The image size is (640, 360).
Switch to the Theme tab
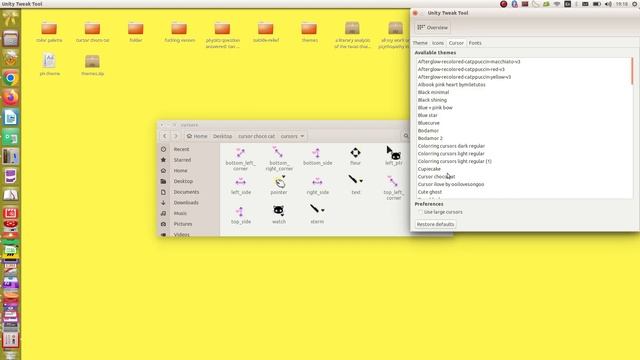tap(420, 43)
